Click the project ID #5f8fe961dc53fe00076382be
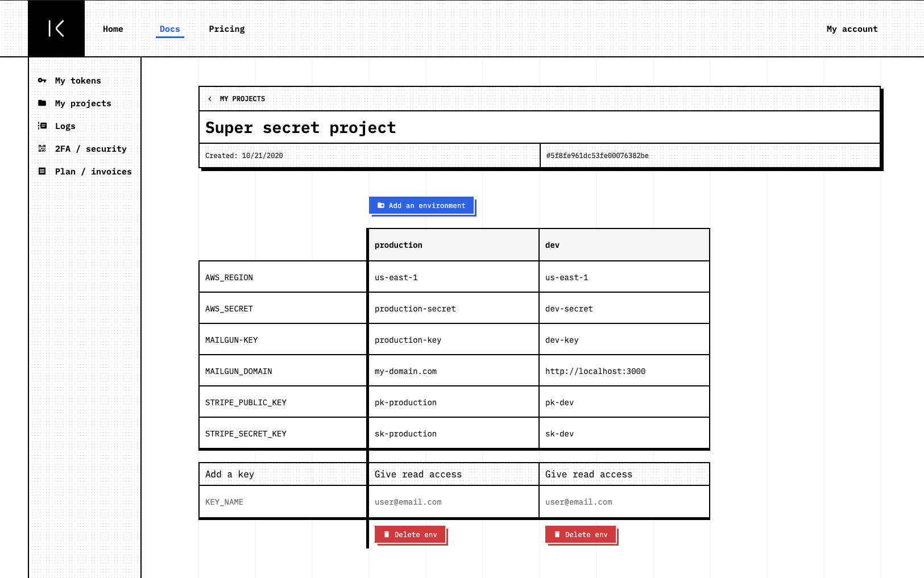 [597, 156]
